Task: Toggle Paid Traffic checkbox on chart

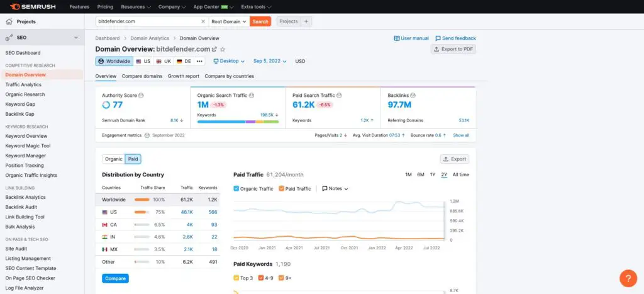Action: tap(281, 189)
